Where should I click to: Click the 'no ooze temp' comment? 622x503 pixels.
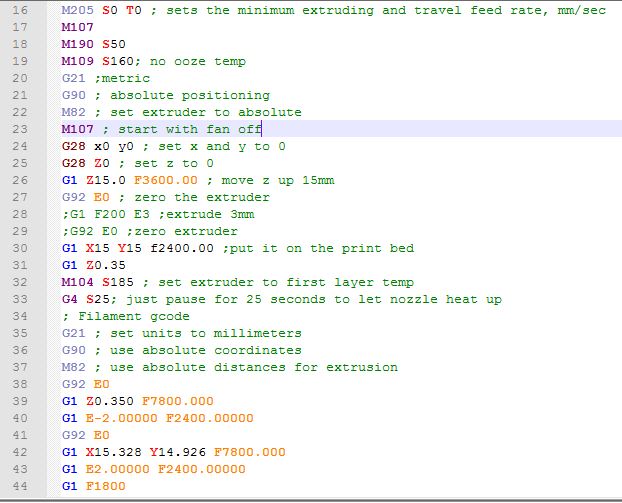click(198, 61)
